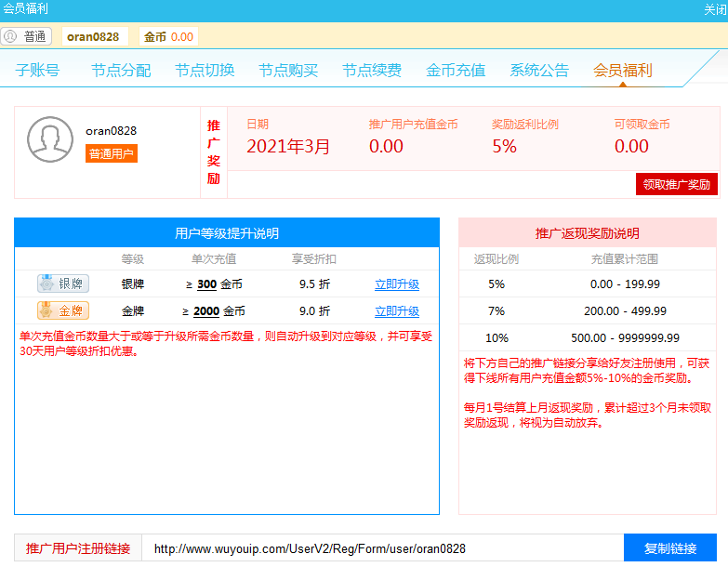Click the 领取推广奖励 button
Image resolution: width=728 pixels, height=567 pixels.
click(676, 184)
